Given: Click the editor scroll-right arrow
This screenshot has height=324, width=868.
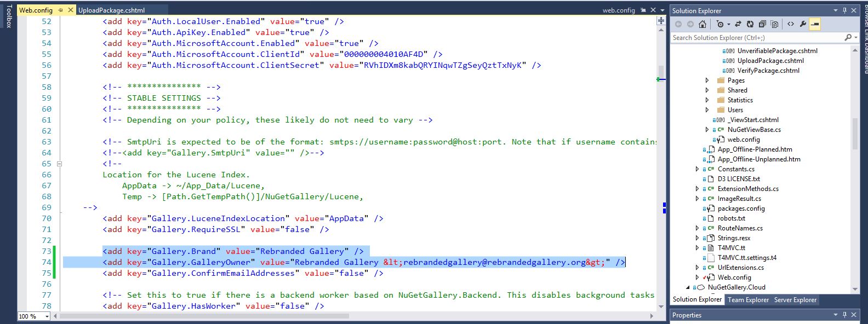Looking at the screenshot, I should 652,316.
